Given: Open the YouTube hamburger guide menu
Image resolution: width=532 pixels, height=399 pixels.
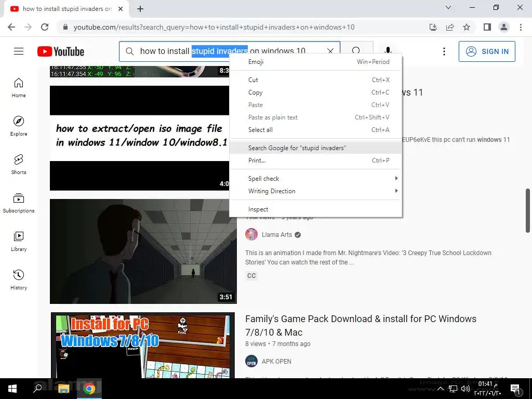Looking at the screenshot, I should (x=19, y=51).
